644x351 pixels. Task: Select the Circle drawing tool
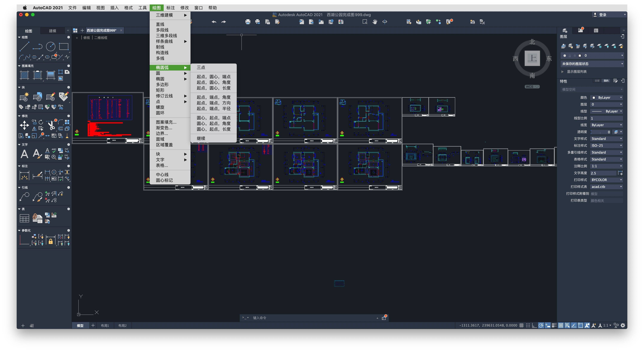click(51, 47)
